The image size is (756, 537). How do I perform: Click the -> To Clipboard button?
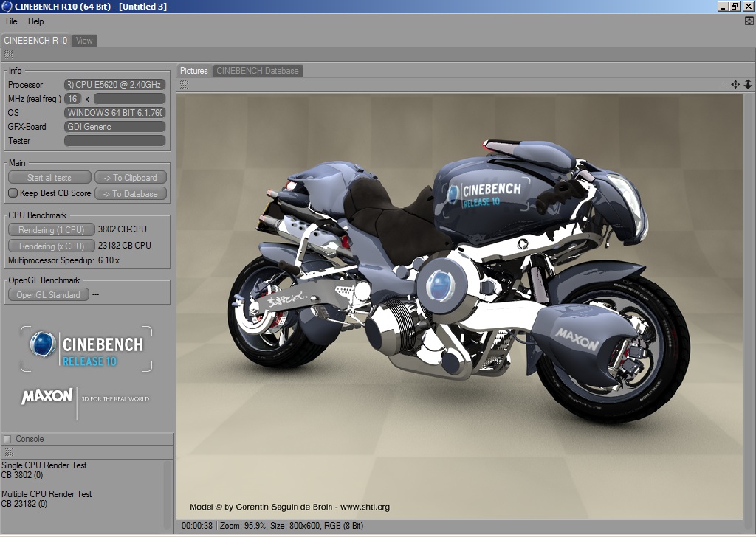click(x=131, y=178)
